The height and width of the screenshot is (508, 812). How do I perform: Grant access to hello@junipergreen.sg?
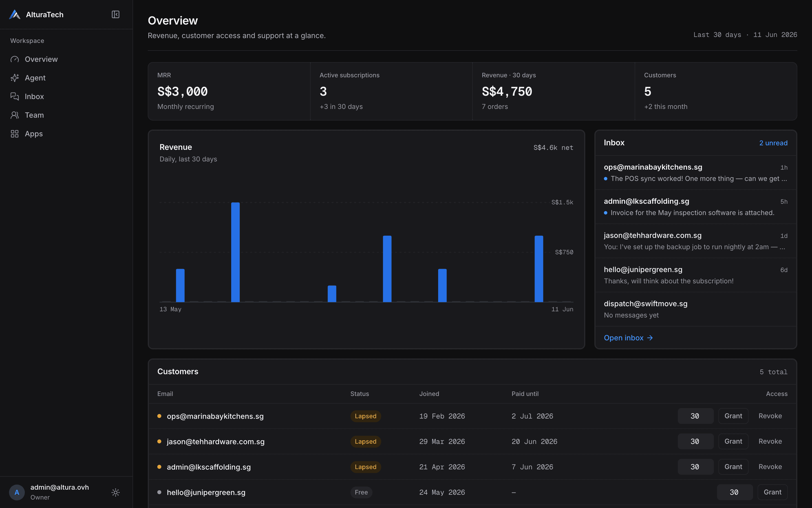[x=773, y=492]
